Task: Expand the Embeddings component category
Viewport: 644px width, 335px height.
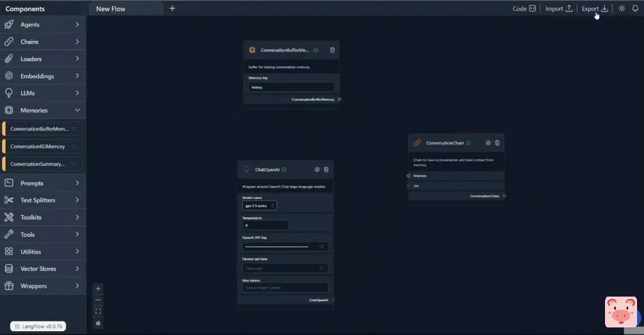Action: [x=43, y=76]
